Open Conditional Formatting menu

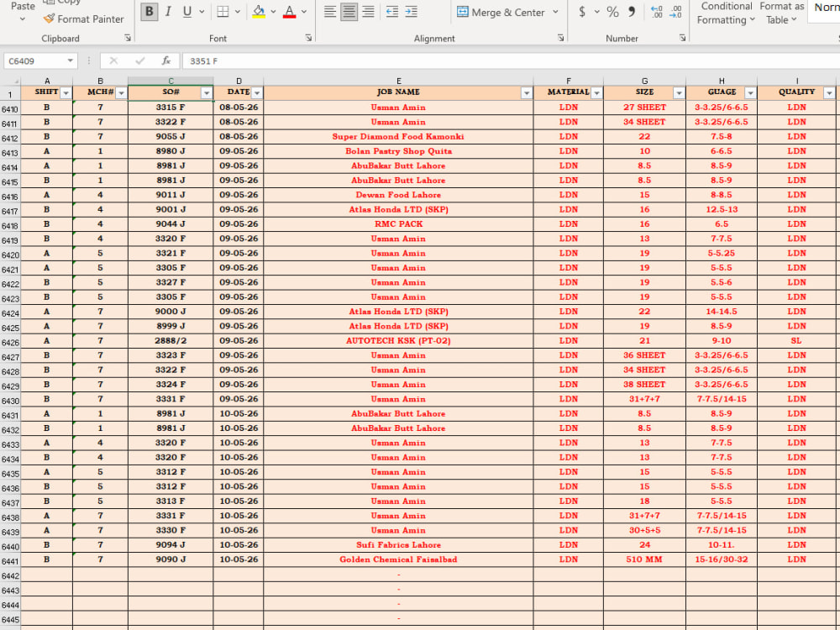coord(726,13)
